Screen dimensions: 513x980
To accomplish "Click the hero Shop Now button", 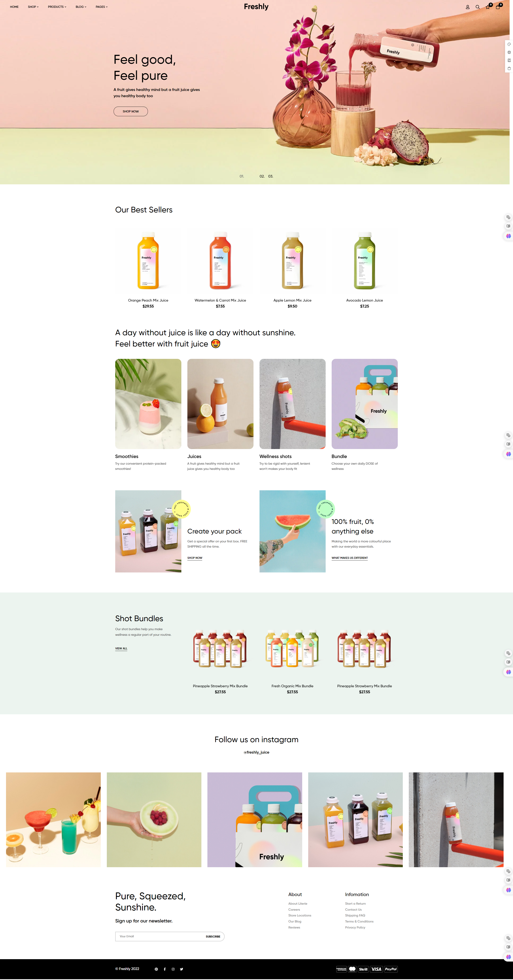I will [130, 111].
